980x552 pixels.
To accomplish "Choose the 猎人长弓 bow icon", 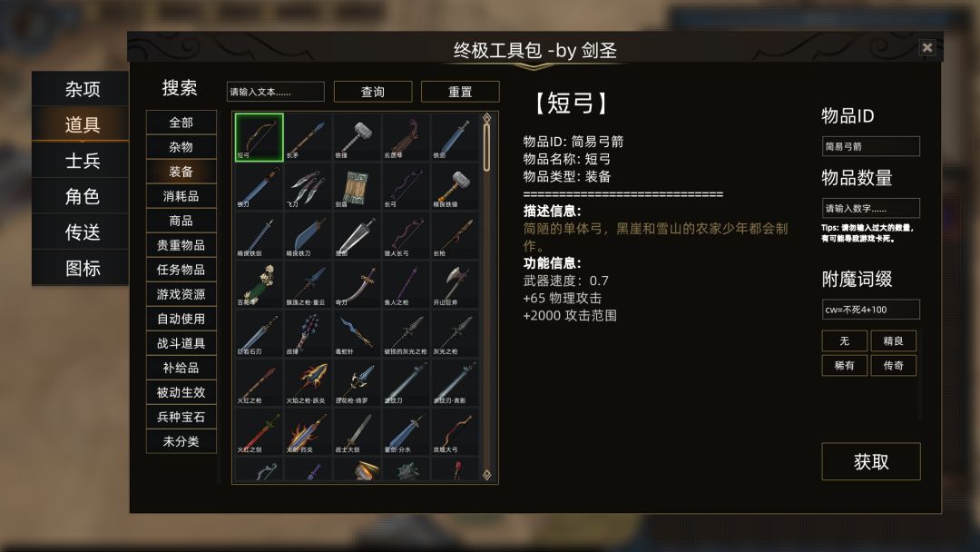I will (x=407, y=235).
